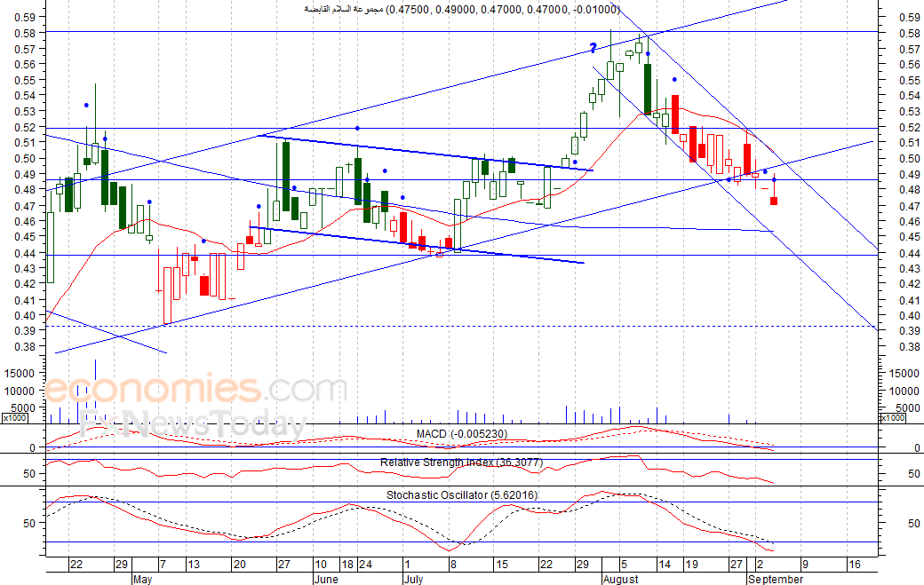Click 0.44 on the left price axis
The height and width of the screenshot is (585, 924).
[x=25, y=254]
